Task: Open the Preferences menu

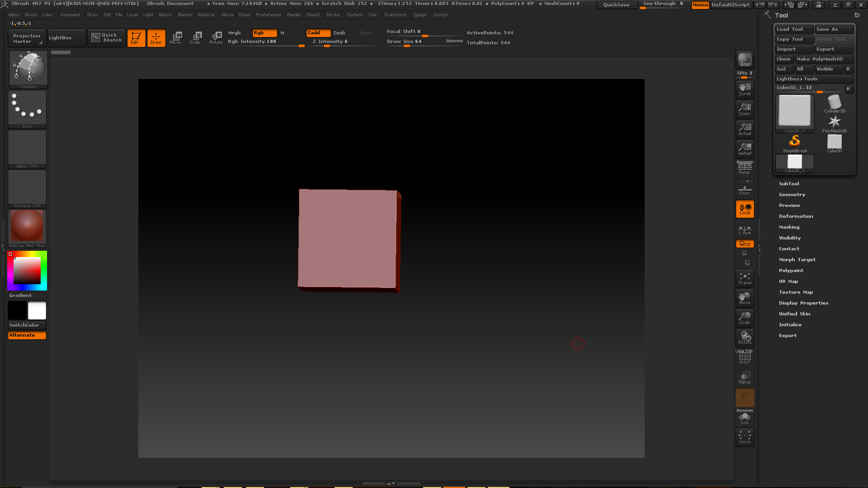Action: click(269, 15)
